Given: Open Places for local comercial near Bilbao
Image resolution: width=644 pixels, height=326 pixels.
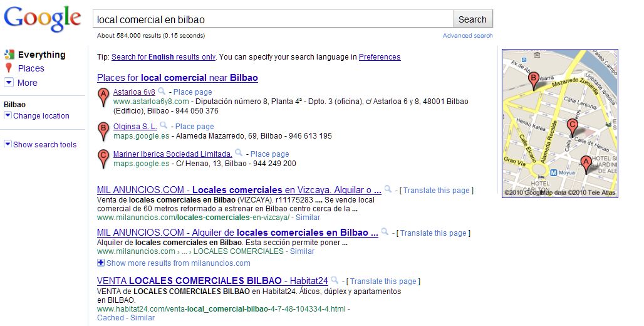Looking at the screenshot, I should 177,78.
